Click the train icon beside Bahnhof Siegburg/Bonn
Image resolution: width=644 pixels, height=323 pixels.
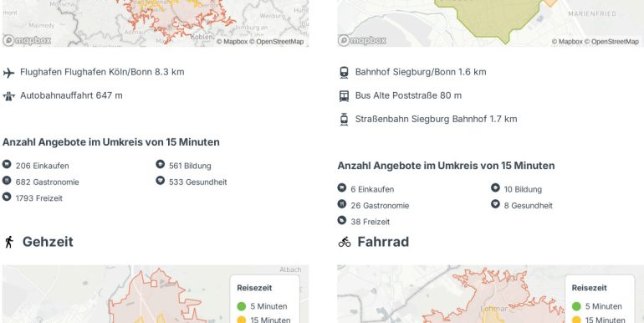[345, 72]
